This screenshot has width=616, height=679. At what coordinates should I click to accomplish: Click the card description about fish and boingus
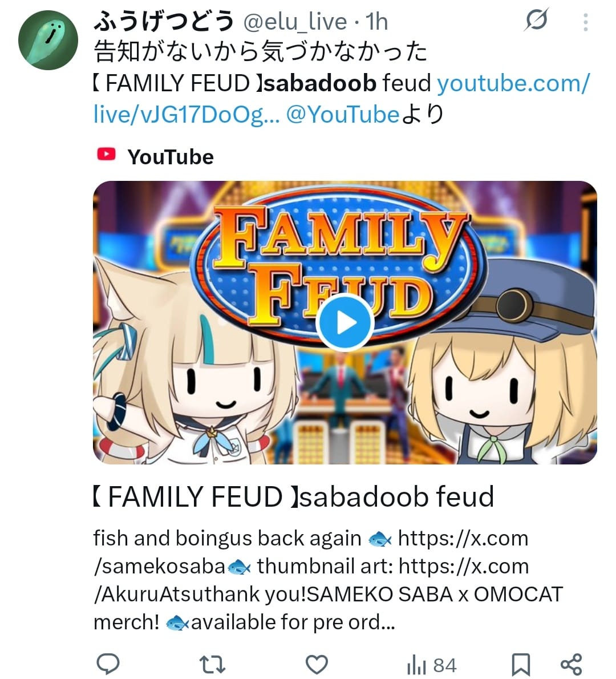coord(328,580)
